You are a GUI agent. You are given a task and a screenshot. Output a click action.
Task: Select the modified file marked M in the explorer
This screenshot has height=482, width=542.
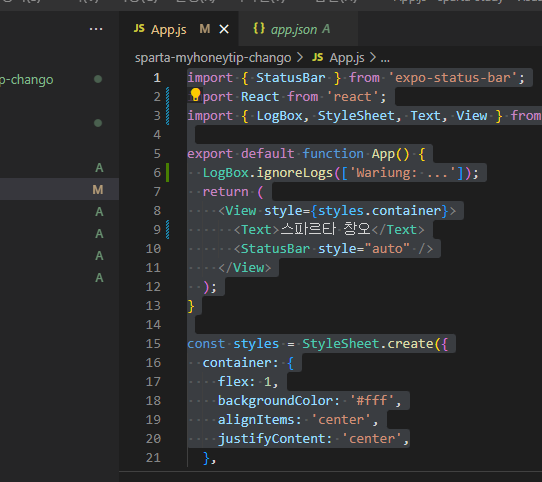(59, 189)
